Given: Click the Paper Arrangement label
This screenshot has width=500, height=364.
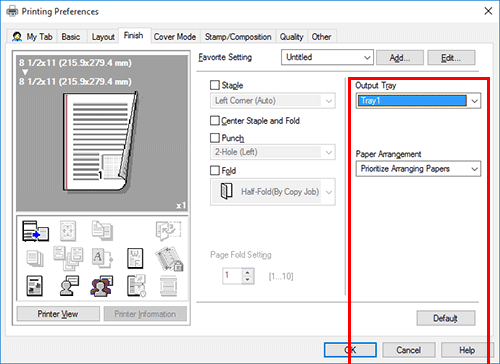Looking at the screenshot, I should click(388, 154).
